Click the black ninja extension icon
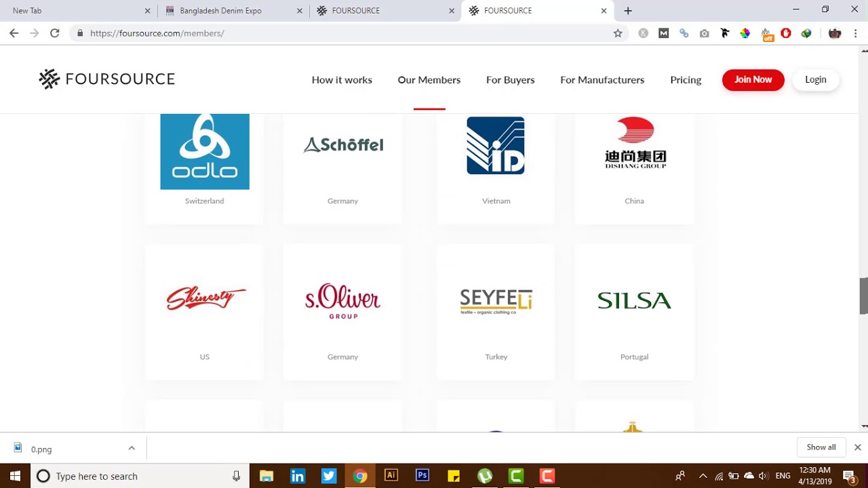868x488 pixels. [x=724, y=33]
